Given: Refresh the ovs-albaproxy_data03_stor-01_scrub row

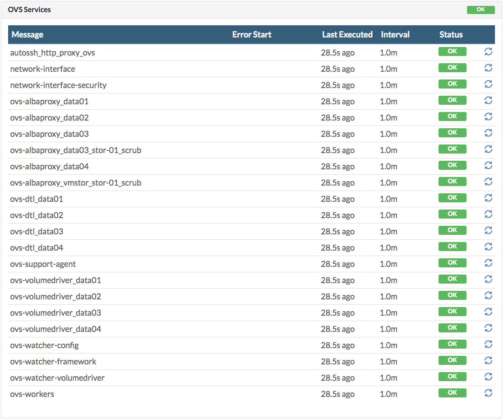Looking at the screenshot, I should 488,149.
